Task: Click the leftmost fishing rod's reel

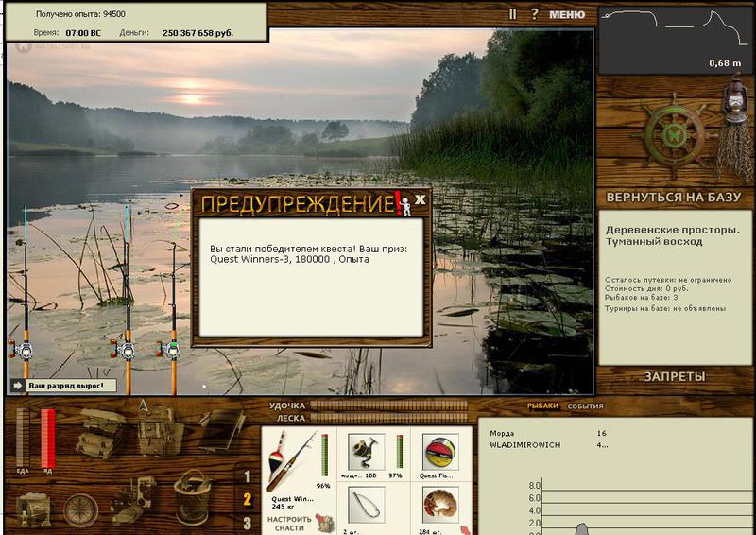Action: (22, 350)
